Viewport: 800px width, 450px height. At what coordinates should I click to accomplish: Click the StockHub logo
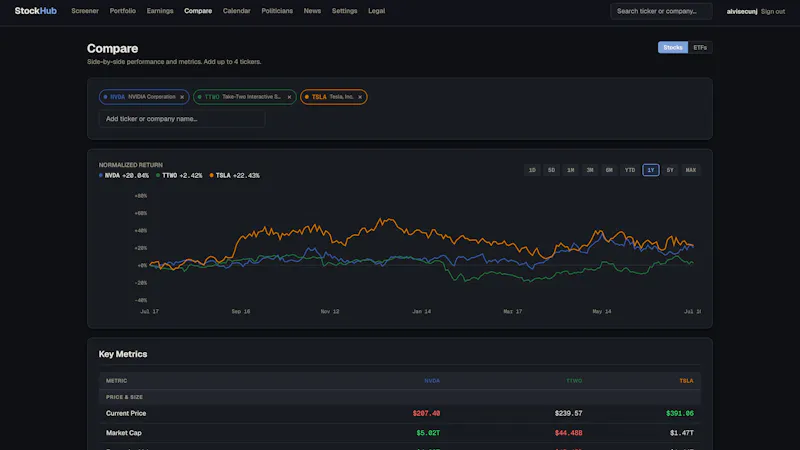[x=35, y=11]
